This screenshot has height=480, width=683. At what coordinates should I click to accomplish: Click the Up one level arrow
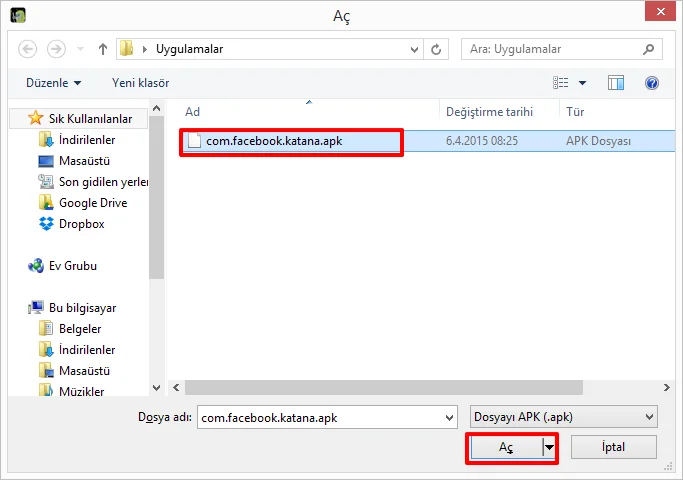103,49
